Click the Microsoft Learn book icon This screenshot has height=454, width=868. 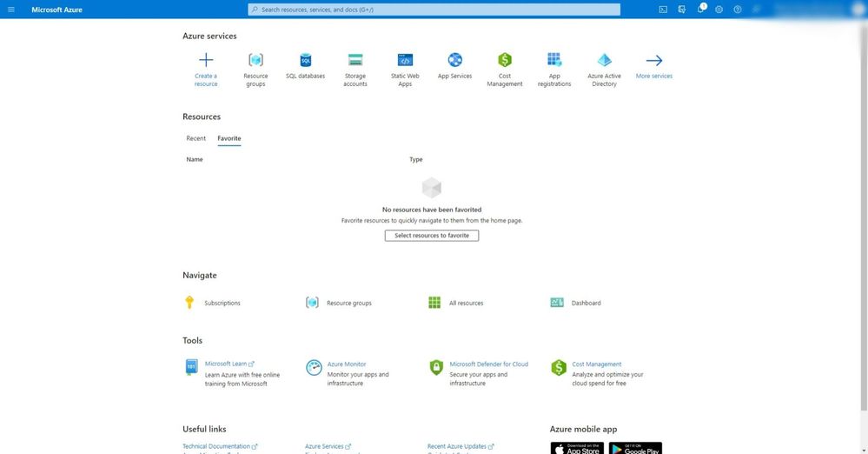(191, 367)
